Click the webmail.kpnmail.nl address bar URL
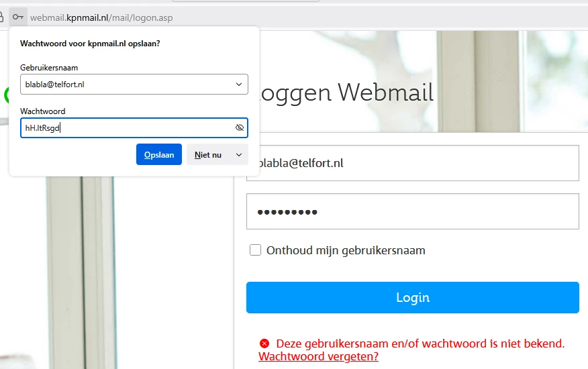588x369 pixels. (x=101, y=17)
